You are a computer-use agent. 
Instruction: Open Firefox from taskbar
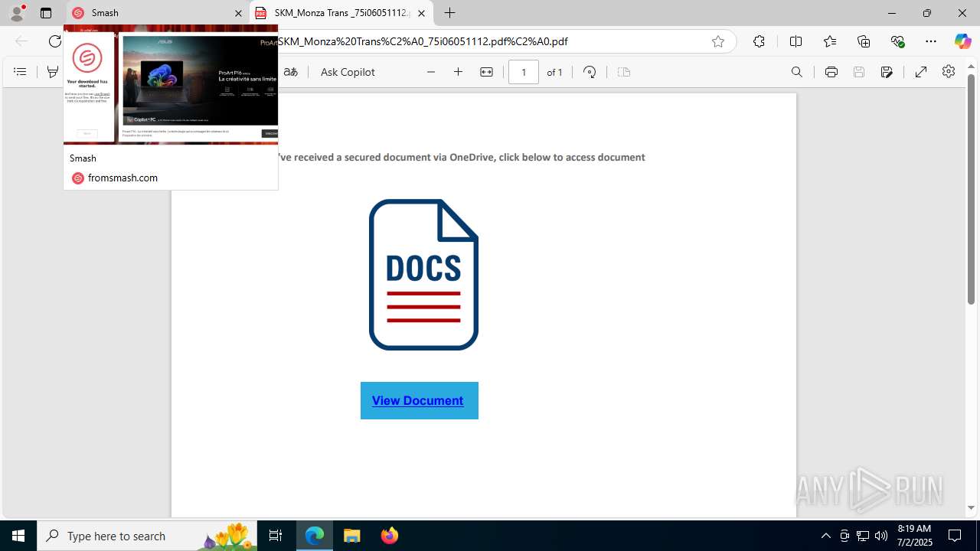pyautogui.click(x=389, y=536)
